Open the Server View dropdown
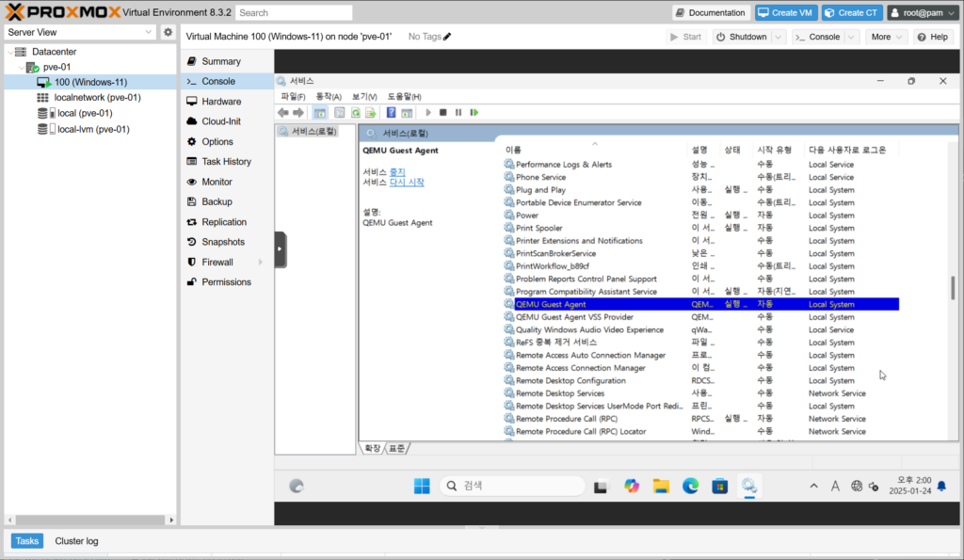The height and width of the screenshot is (560, 964). pos(149,32)
